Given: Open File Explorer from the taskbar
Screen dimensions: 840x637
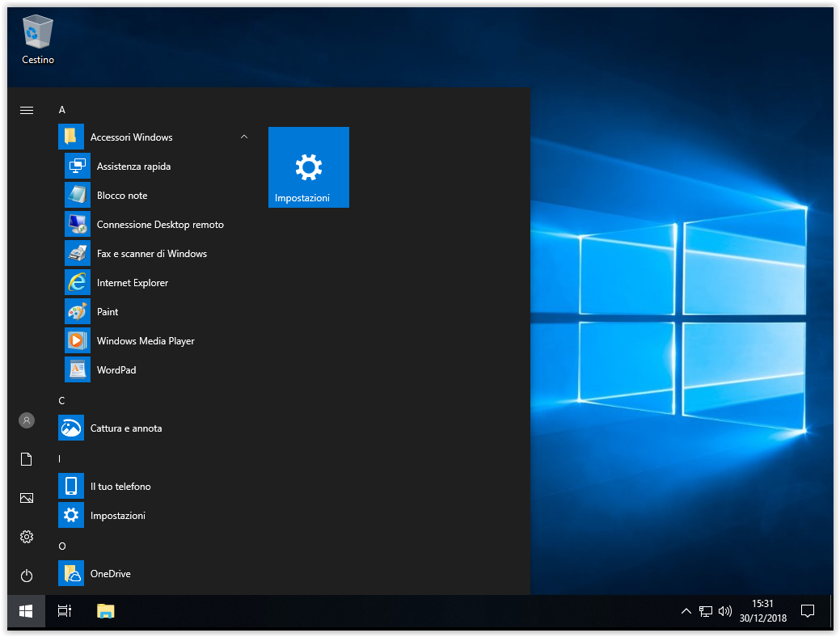Looking at the screenshot, I should point(106,611).
